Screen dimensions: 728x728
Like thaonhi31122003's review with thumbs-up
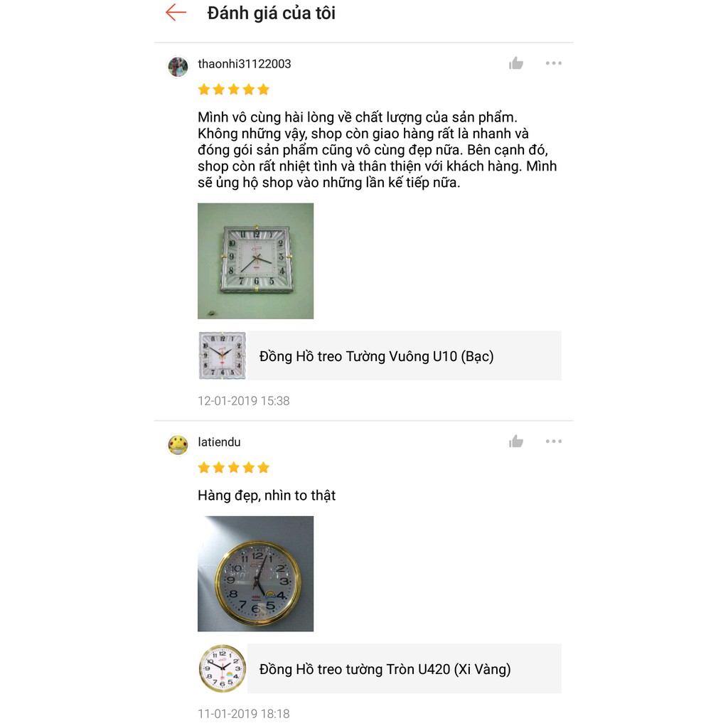516,64
